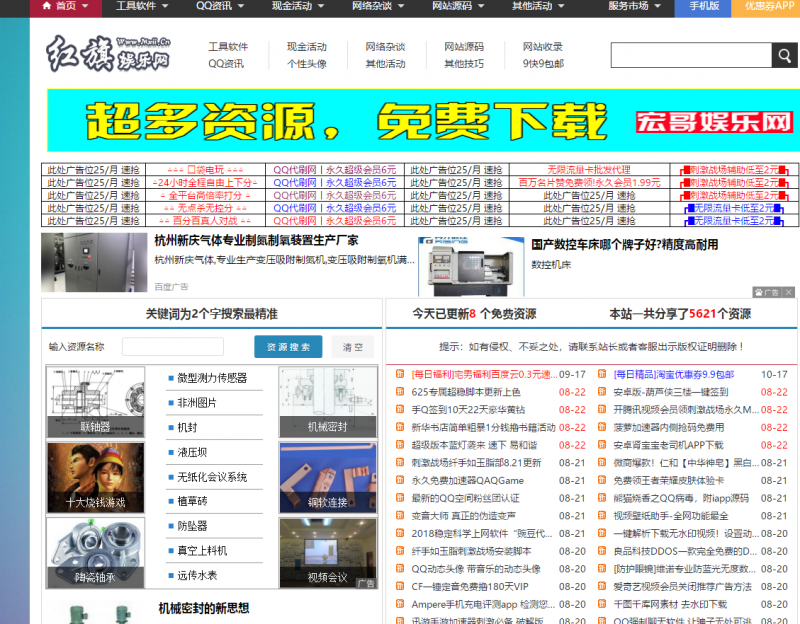Open 新华书店简单粗暴1分钱撸书籍活动 link

483,428
